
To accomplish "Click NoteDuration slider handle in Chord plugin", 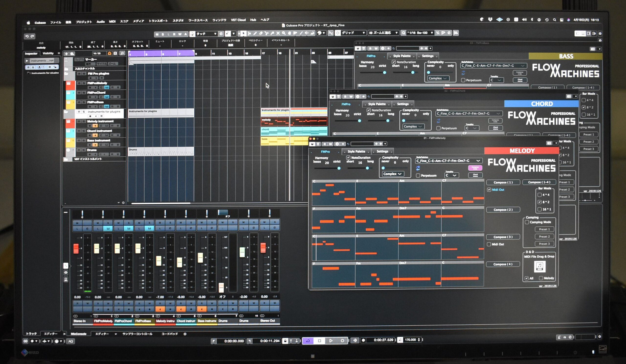I will (x=388, y=121).
